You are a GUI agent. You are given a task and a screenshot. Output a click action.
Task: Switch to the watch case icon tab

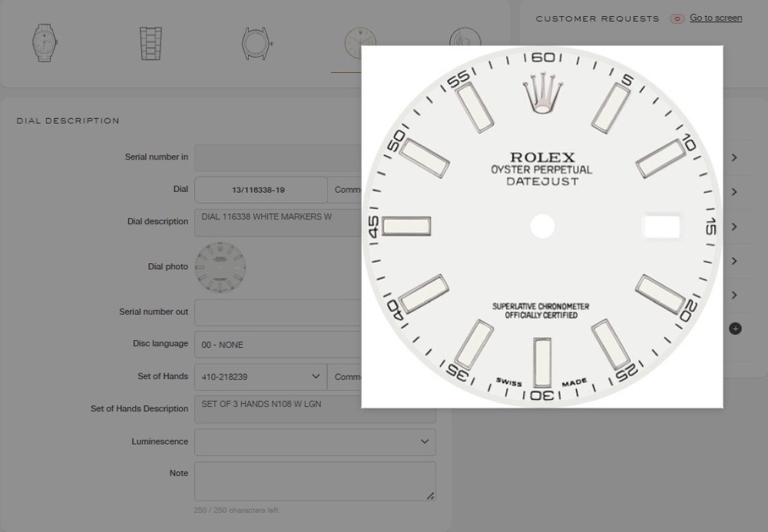click(256, 43)
